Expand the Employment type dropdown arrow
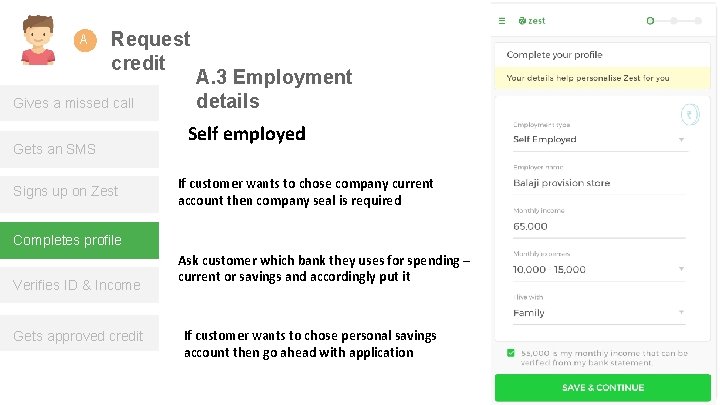The image size is (720, 405). 681,140
